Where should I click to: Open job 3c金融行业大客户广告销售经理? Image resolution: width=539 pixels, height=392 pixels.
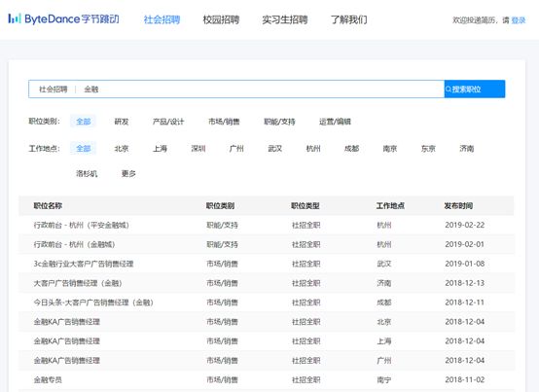click(84, 264)
